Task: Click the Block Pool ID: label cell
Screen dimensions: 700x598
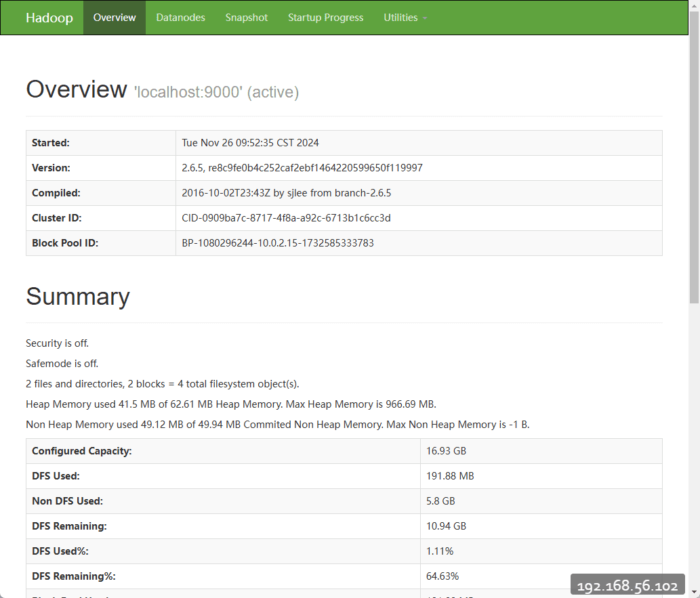Action: (101, 242)
